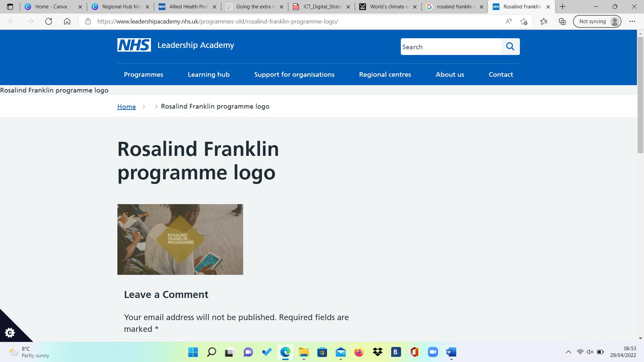Screen dimensions: 644x362
Task: Open Windows Start menu
Action: click(x=193, y=352)
